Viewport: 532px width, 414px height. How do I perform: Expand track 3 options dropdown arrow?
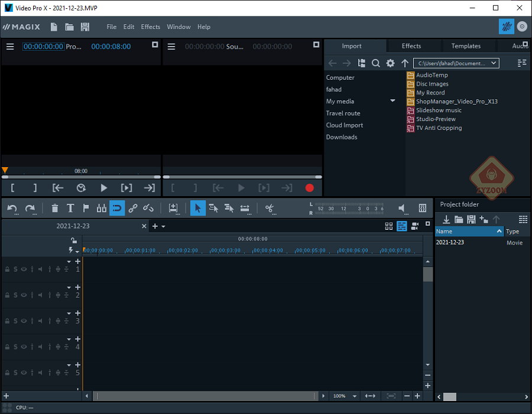point(69,313)
